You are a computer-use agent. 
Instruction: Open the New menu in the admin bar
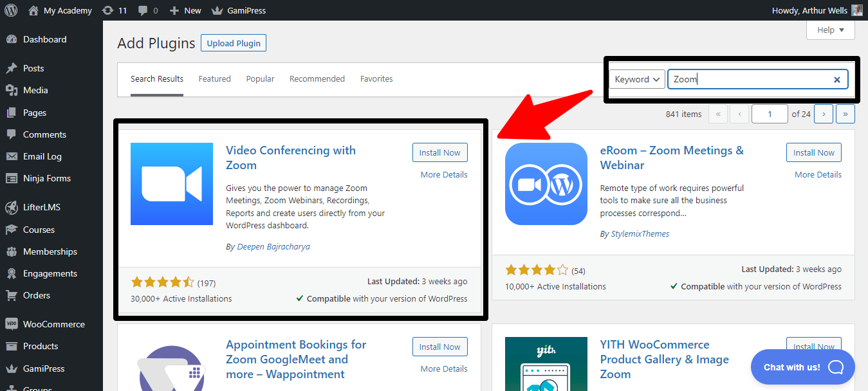click(185, 10)
